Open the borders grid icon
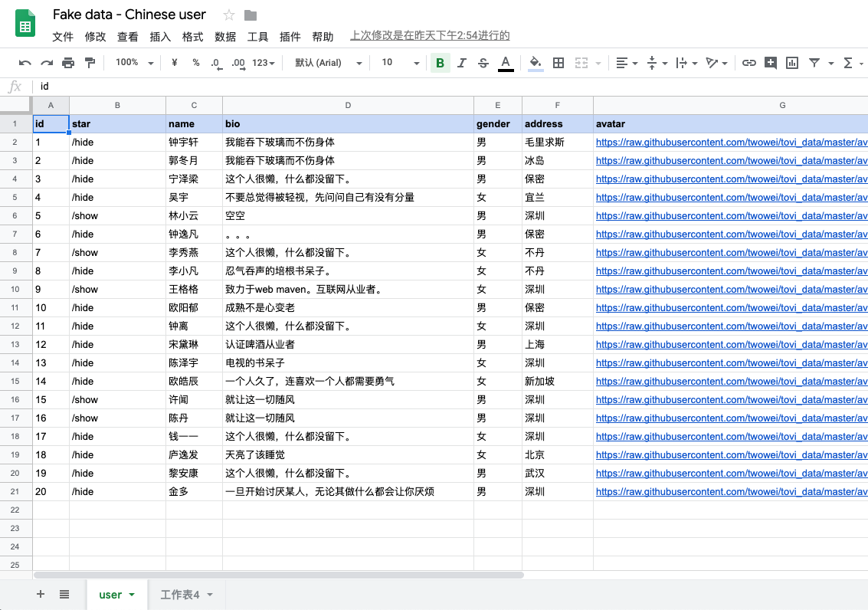This screenshot has width=868, height=610. 558,63
